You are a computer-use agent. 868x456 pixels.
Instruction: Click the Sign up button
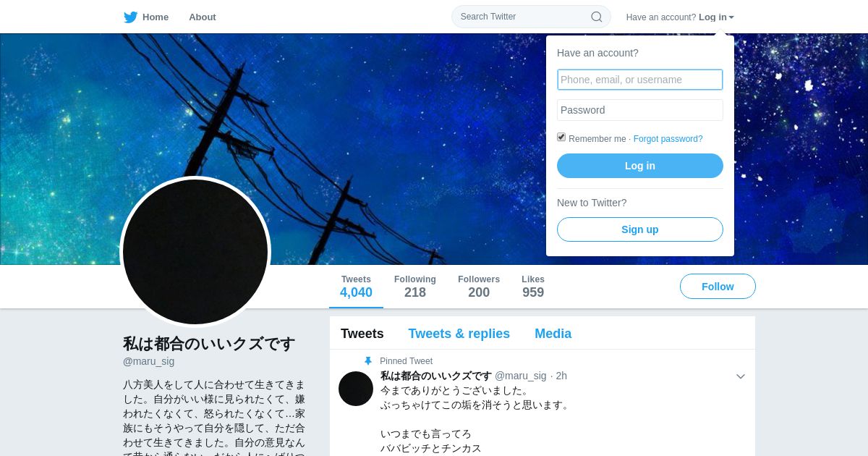640,229
